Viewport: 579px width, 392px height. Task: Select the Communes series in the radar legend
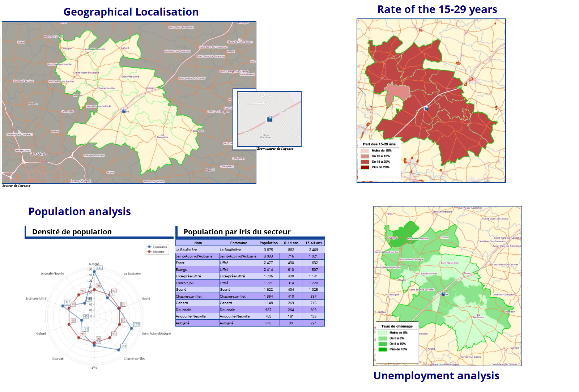(x=157, y=247)
